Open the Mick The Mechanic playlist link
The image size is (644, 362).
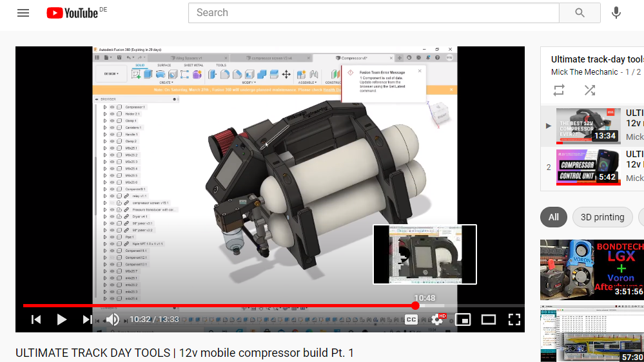(x=584, y=72)
